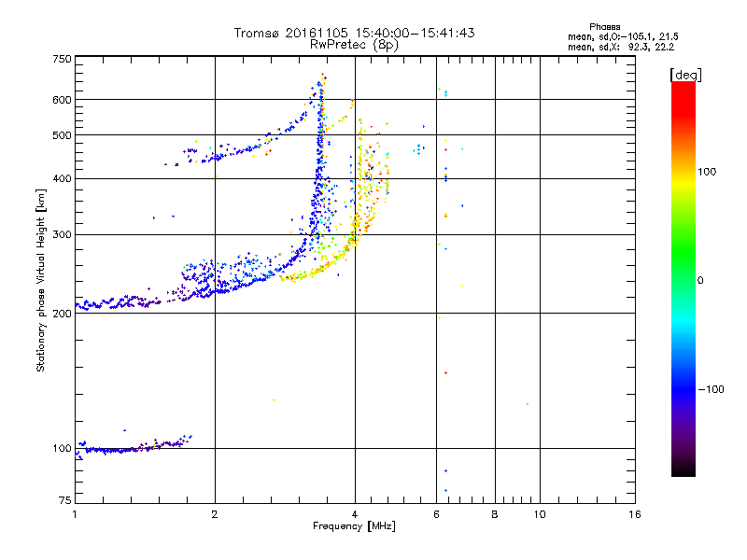Viewport: 747px width, 560px height.
Task: Click the '2' x-axis tick label
Action: pyautogui.click(x=215, y=514)
